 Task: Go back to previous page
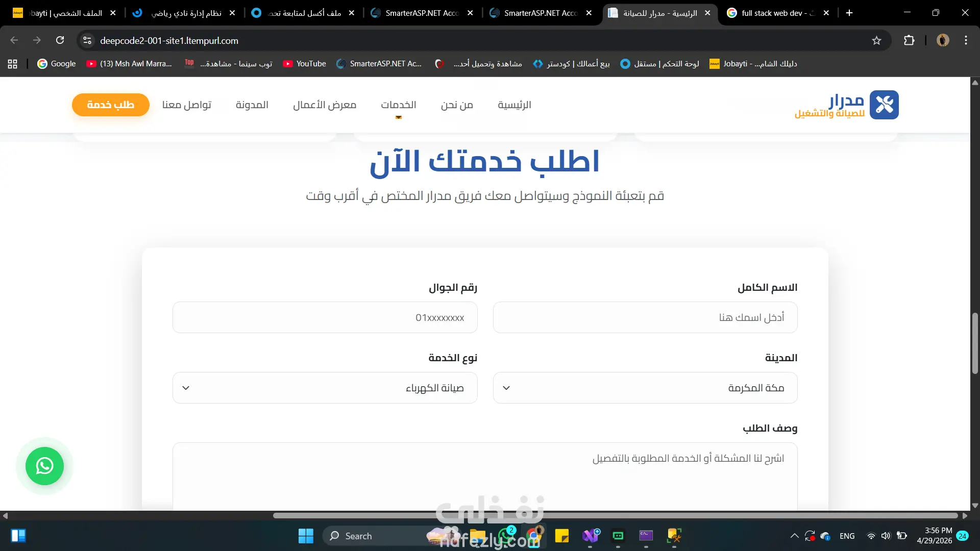tap(14, 40)
